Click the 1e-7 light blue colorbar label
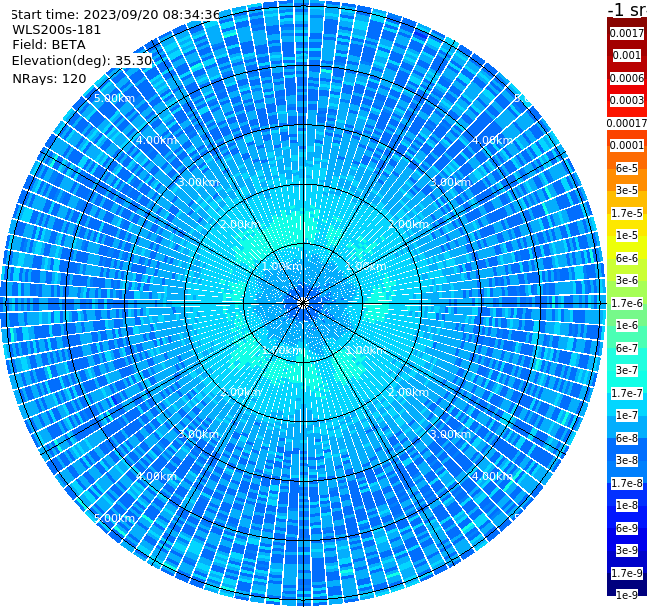 pyautogui.click(x=627, y=416)
